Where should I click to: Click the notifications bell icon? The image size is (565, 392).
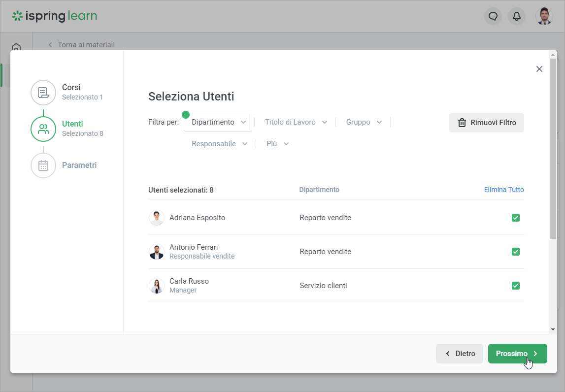[517, 16]
